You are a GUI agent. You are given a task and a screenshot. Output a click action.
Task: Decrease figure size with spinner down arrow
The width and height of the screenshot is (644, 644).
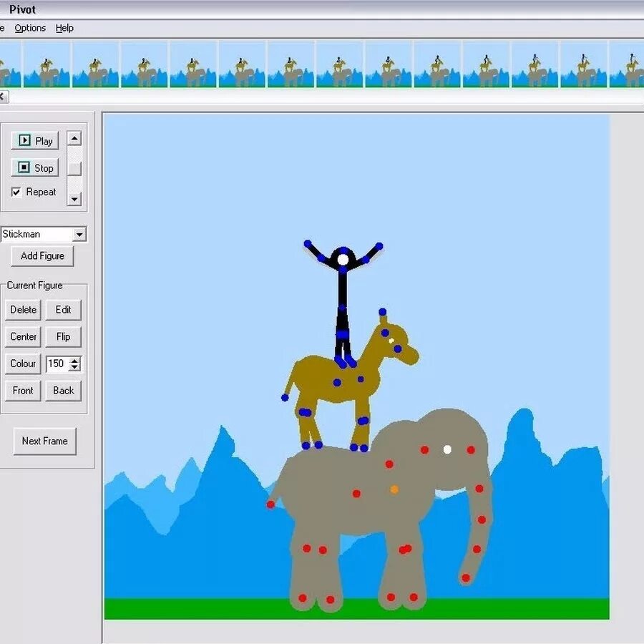click(x=74, y=368)
